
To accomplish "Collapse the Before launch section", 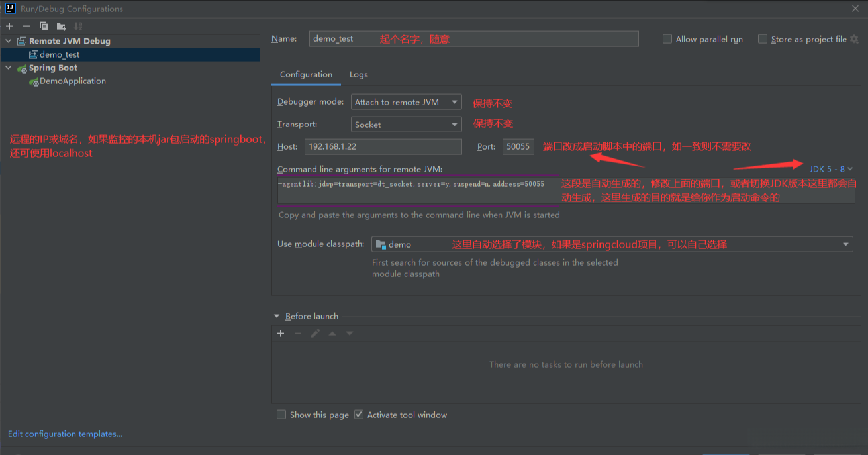I will point(277,317).
